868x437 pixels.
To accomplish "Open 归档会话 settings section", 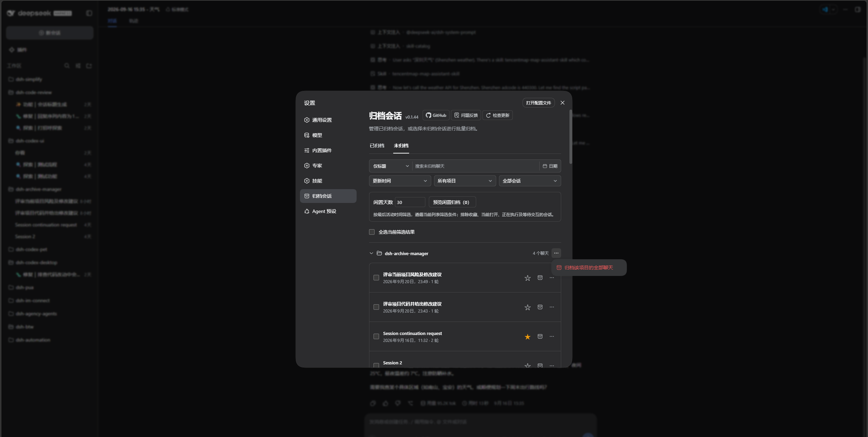I will 328,196.
